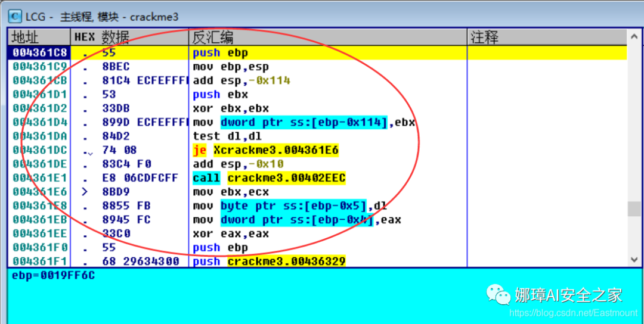Click hex bytes '33DB'
The height and width of the screenshot is (324, 644).
click(x=116, y=108)
